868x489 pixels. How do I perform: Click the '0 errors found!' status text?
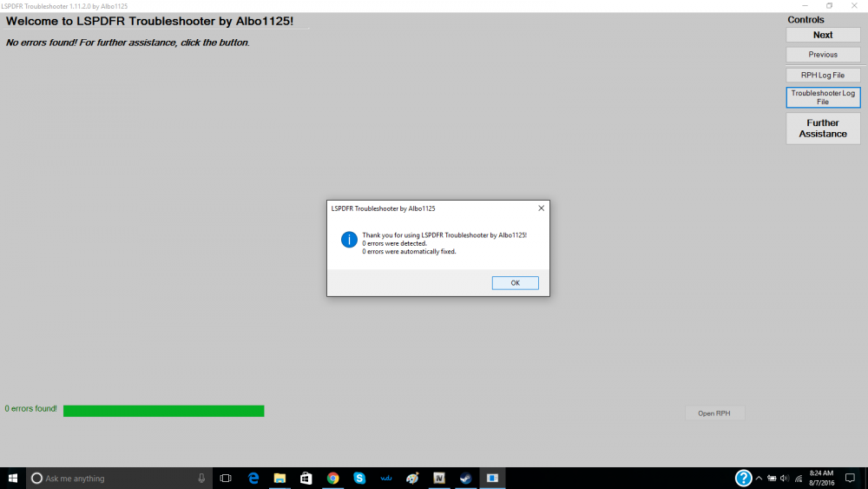31,409
